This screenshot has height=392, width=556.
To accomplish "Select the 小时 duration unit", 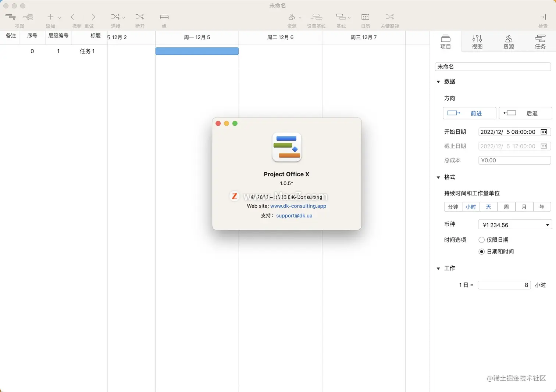I will [x=471, y=207].
